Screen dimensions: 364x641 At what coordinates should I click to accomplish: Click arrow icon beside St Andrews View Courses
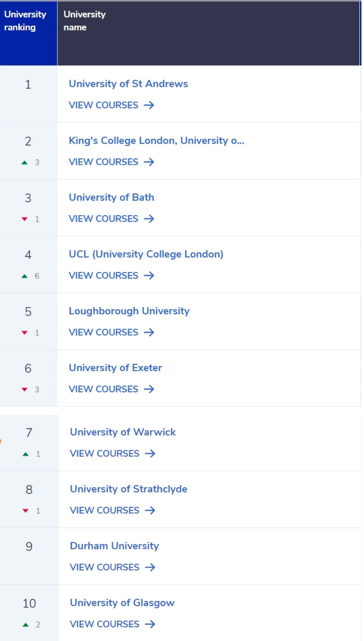(149, 105)
